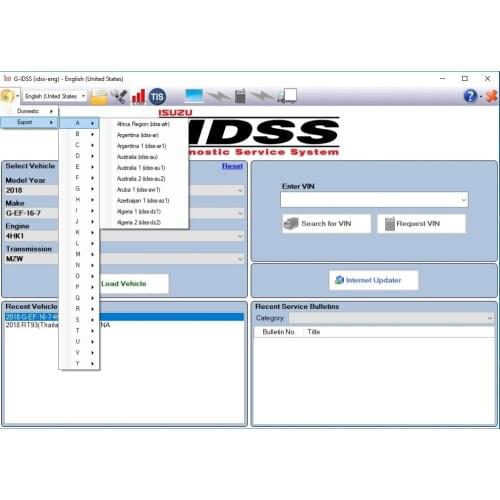The image size is (500, 500).
Task: Click the laptop computer connection icon
Action: [x=194, y=96]
